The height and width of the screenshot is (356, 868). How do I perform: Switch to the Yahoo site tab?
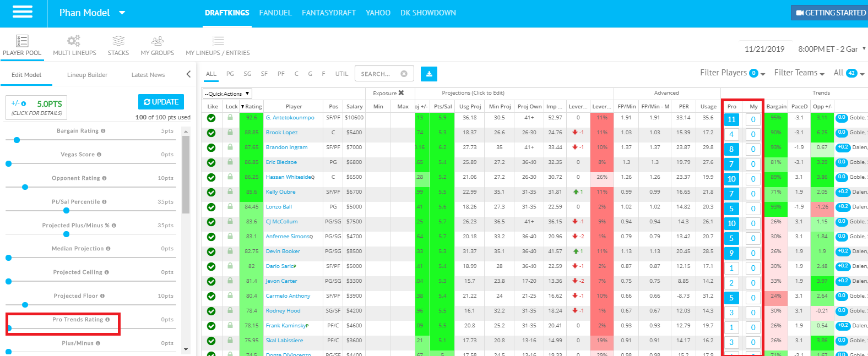coord(378,13)
